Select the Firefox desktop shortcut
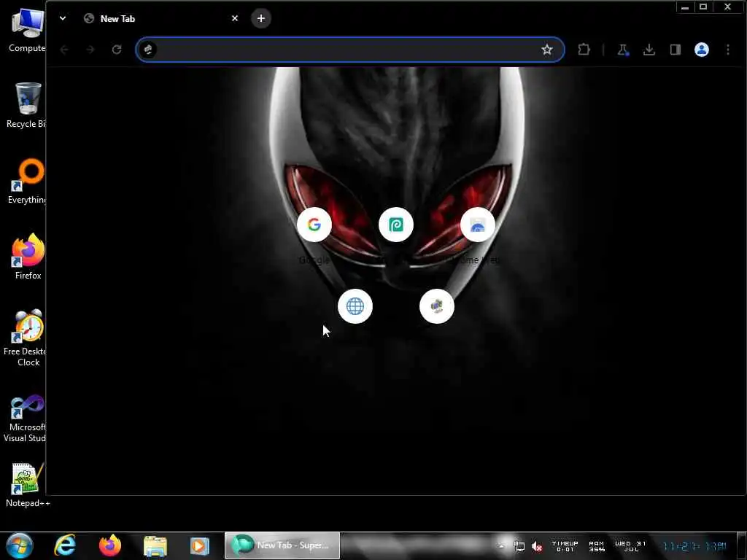 28,257
